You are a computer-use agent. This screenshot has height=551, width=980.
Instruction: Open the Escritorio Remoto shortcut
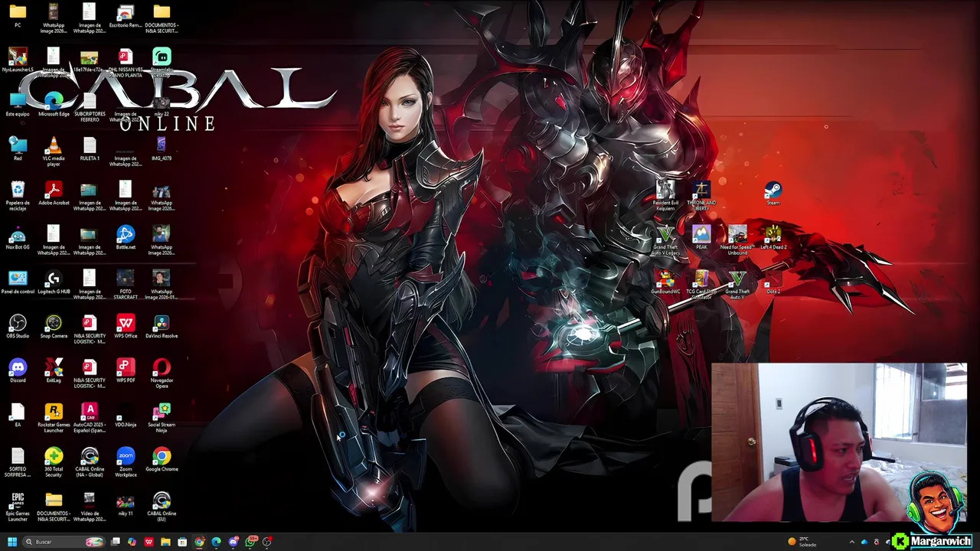click(126, 15)
